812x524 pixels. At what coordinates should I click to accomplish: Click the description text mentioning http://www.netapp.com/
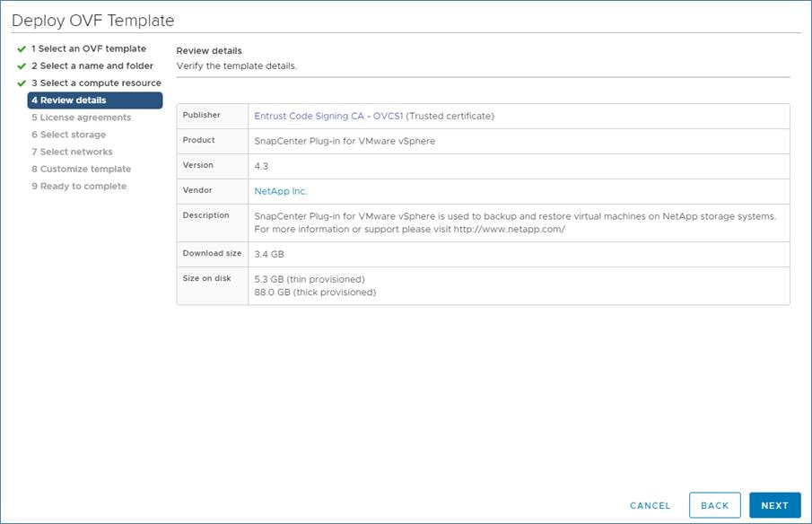pos(515,223)
